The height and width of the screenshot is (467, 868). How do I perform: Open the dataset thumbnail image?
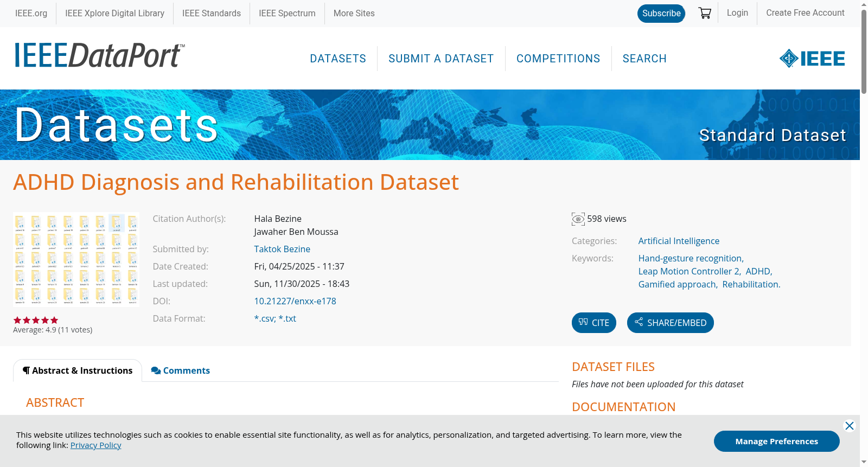tap(76, 259)
